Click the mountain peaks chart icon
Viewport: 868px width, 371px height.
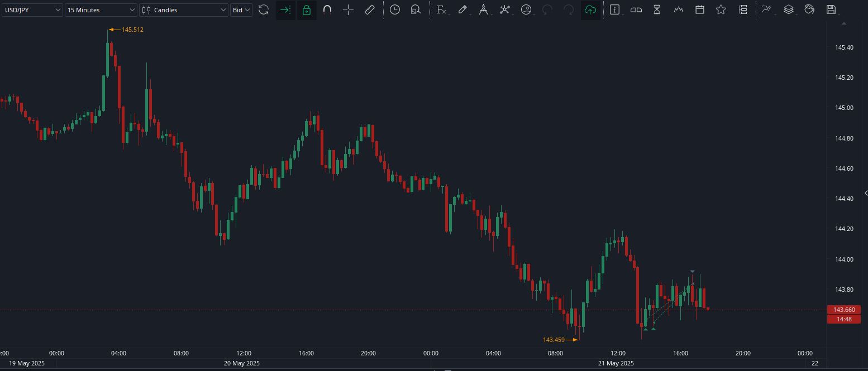click(x=678, y=10)
